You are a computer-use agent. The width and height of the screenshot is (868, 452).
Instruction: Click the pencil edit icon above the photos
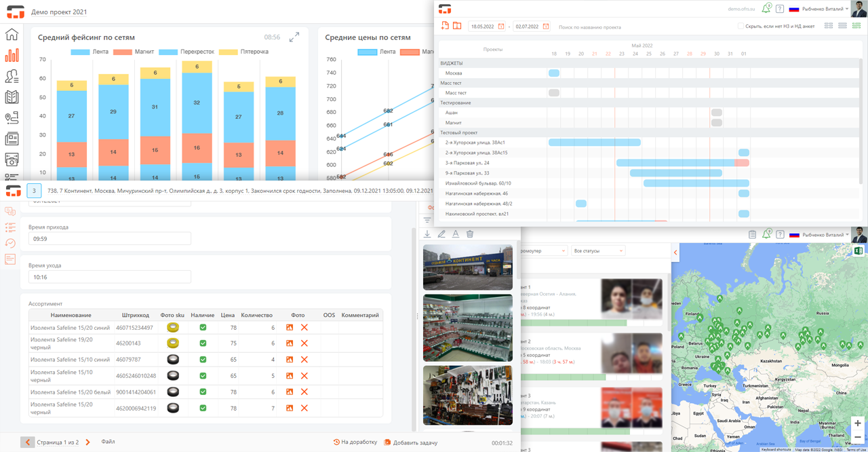[441, 234]
